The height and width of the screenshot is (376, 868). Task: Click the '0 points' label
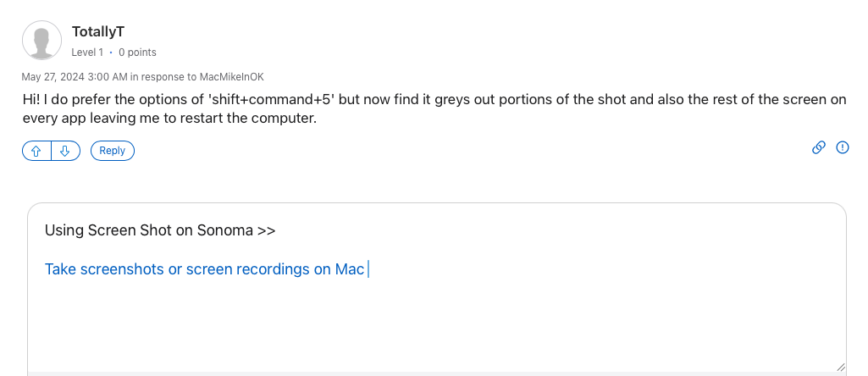[x=137, y=53]
